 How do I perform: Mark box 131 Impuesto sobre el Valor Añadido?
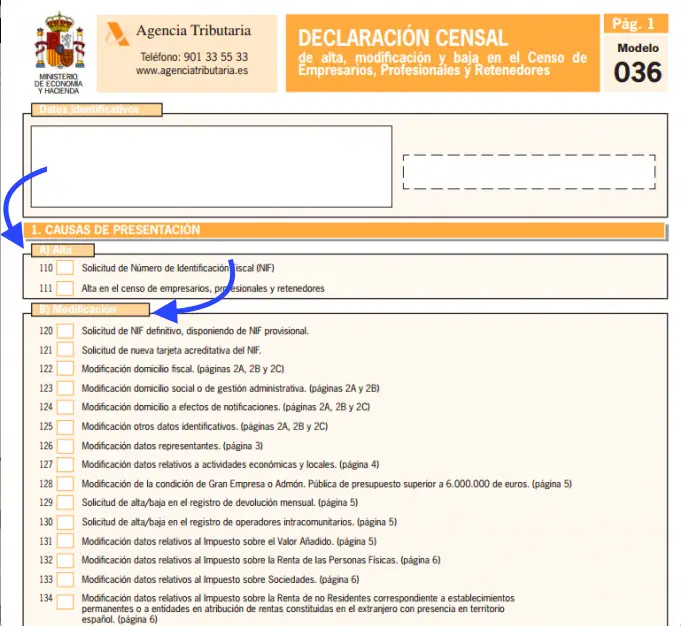[65, 541]
